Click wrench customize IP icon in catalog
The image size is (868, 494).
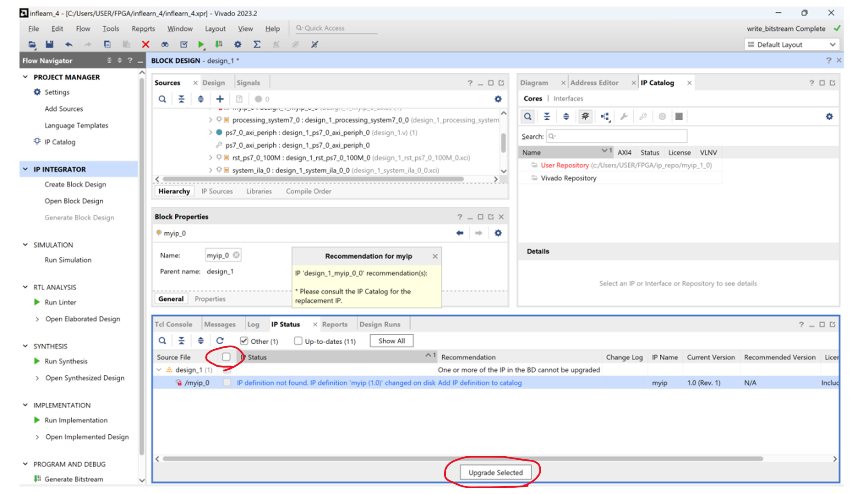624,116
